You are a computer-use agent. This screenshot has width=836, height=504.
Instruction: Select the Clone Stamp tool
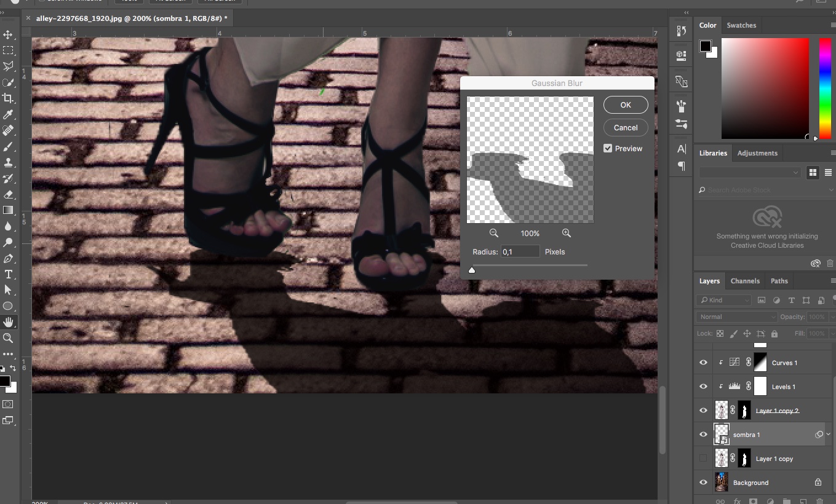(x=8, y=162)
